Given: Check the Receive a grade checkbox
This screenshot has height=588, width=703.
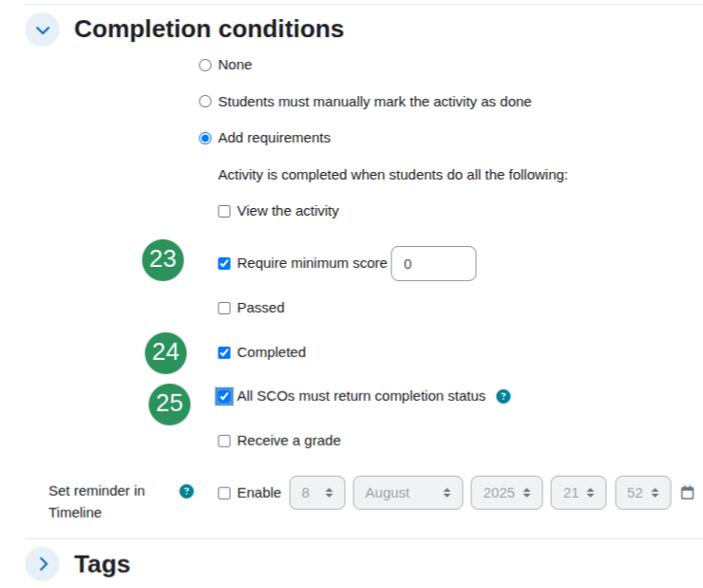Looking at the screenshot, I should (x=224, y=441).
